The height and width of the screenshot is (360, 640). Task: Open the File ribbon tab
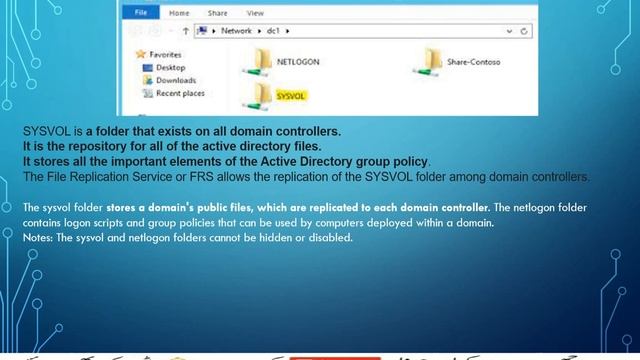[141, 13]
